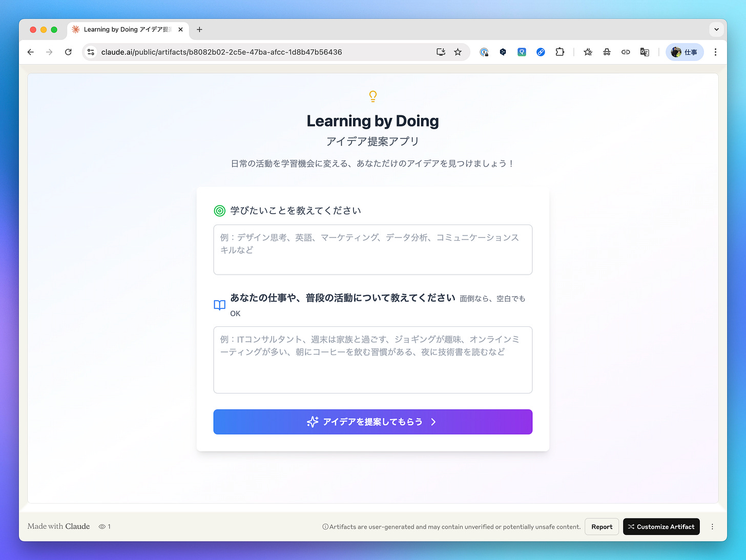Image resolution: width=746 pixels, height=560 pixels.
Task: Close the Learning by Doing tab
Action: (x=180, y=30)
